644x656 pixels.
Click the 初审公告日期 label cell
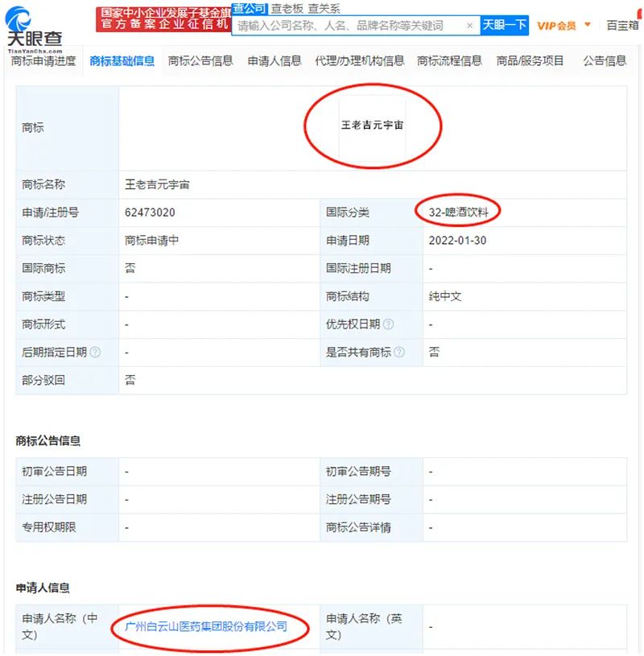click(x=68, y=472)
